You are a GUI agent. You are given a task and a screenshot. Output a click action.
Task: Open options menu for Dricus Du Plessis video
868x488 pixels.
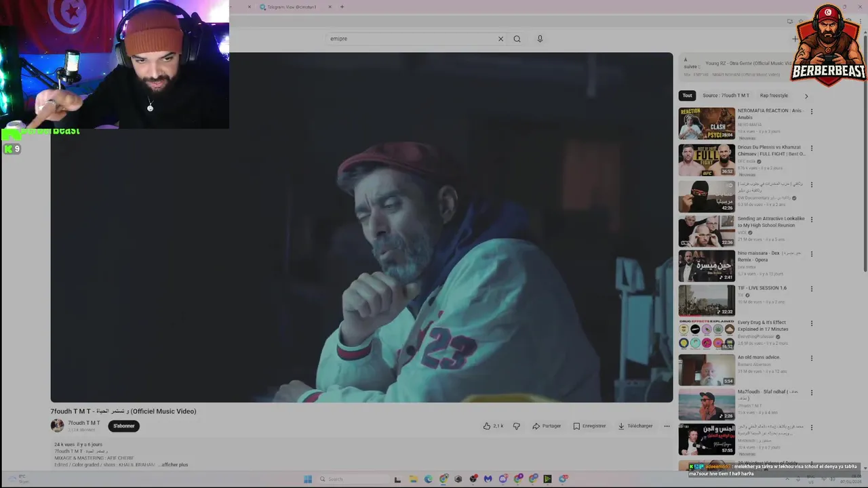click(811, 148)
